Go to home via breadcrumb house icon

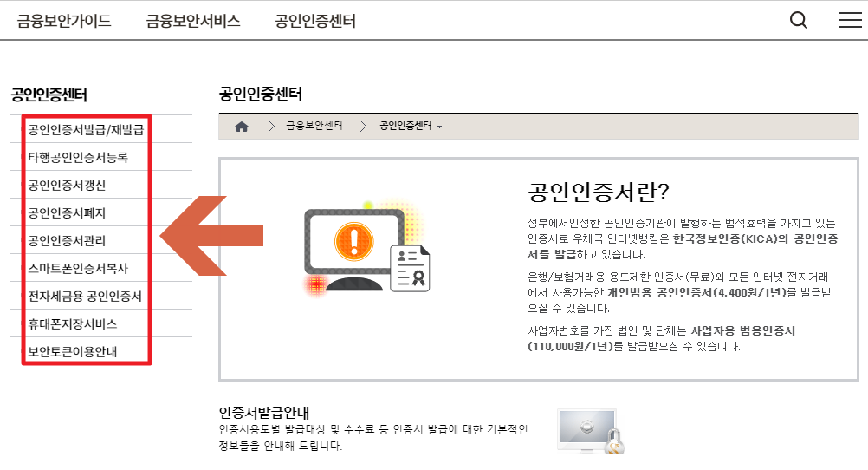[242, 127]
